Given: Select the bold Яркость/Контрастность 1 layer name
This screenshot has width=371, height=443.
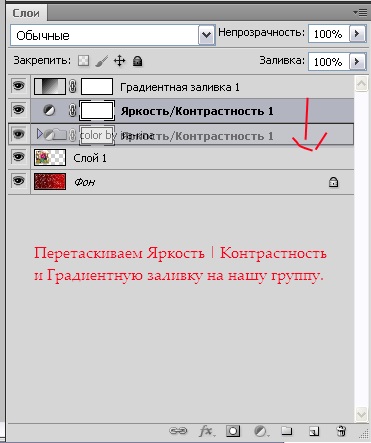Looking at the screenshot, I should click(x=197, y=111).
